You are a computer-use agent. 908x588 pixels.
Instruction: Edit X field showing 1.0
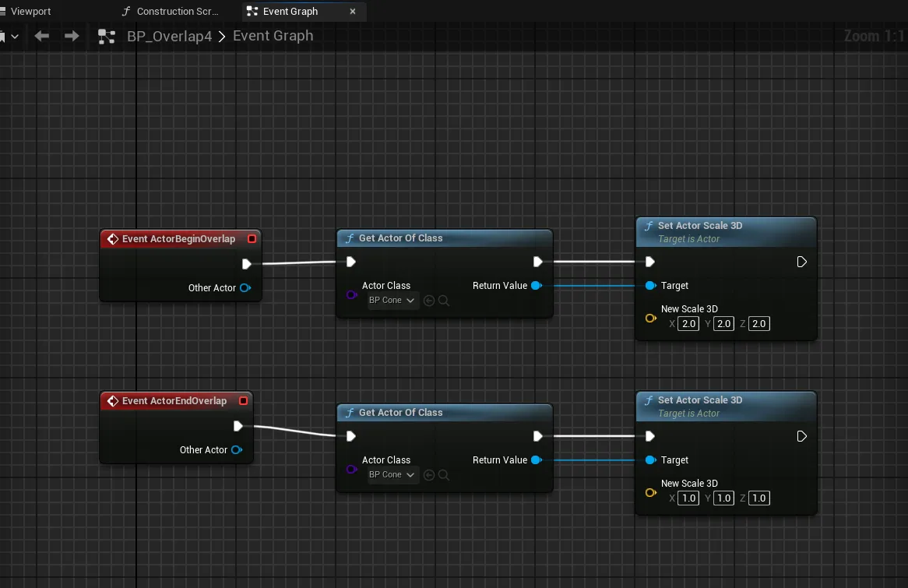(688, 498)
